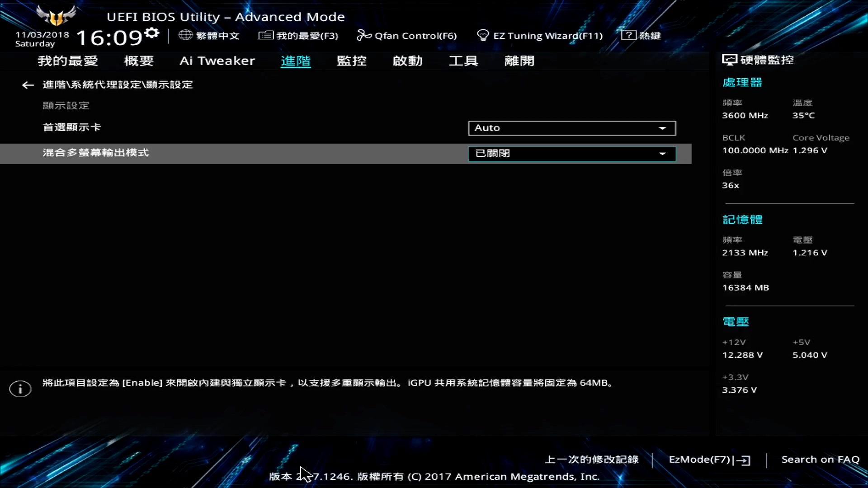Launch the EZ Tuning Wizard
Screen dimensions: 868x488
pyautogui.click(x=540, y=35)
